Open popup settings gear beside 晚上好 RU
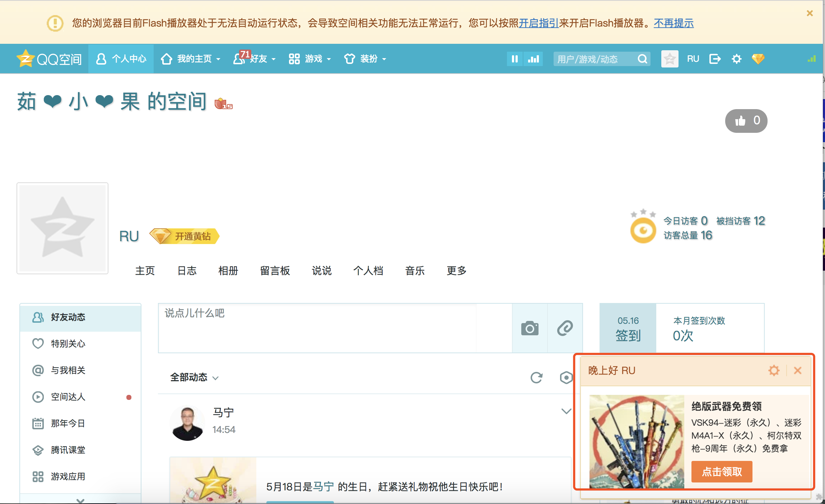Viewport: 825px width, 504px height. point(774,370)
